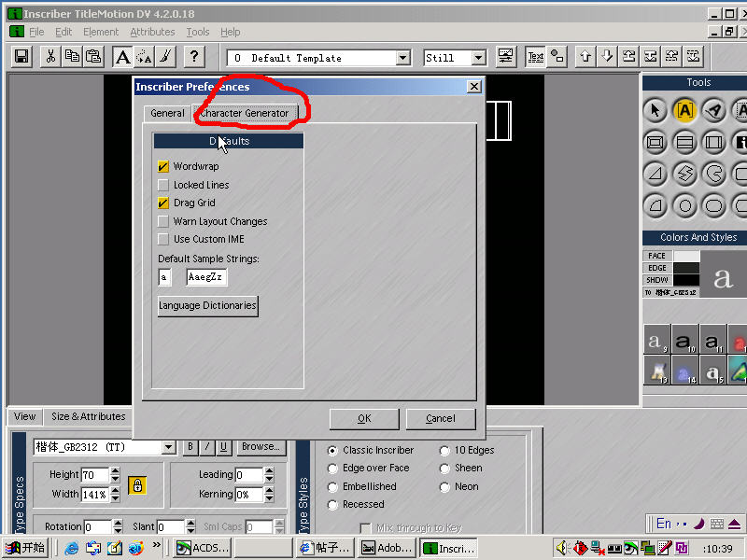747x560 pixels.
Task: Select the vertical three-band rectangle tool
Action: click(x=713, y=143)
